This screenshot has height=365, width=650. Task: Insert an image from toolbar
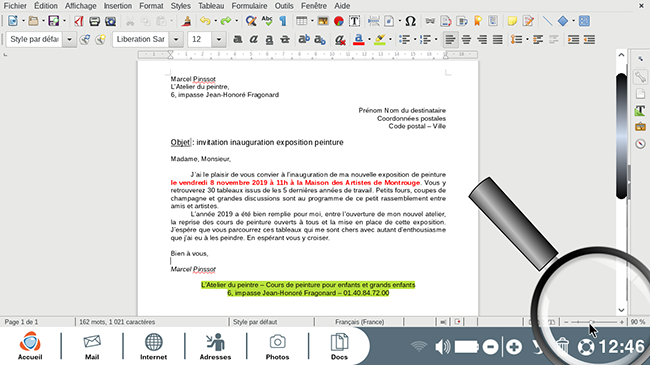click(x=323, y=21)
